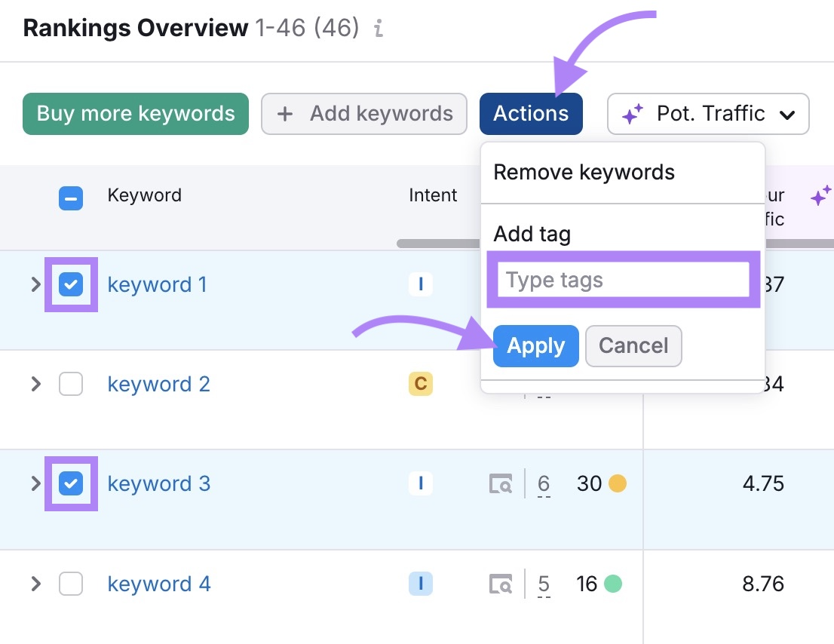
Task: Open SERP features icon for keyword 4
Action: [500, 584]
